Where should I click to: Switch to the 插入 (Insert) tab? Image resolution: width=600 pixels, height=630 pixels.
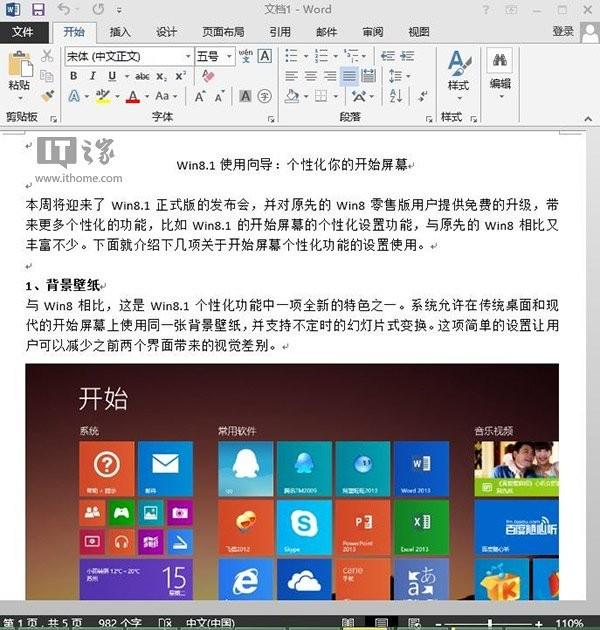(x=120, y=32)
